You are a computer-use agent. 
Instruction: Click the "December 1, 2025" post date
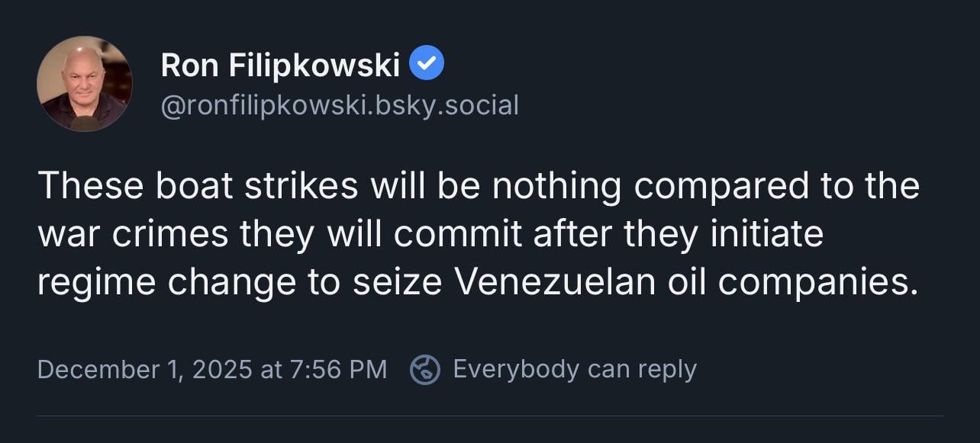click(x=144, y=370)
